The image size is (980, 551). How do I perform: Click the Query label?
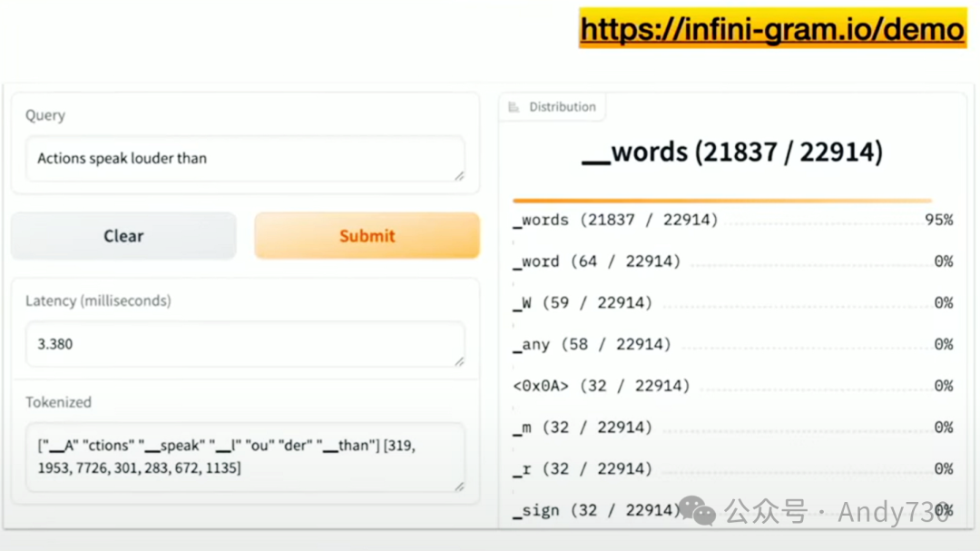45,115
